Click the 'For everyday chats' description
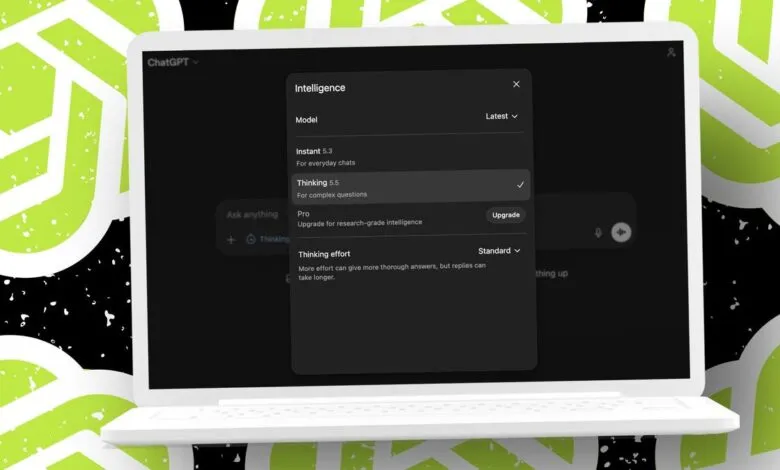This screenshot has width=780, height=470. (326, 163)
